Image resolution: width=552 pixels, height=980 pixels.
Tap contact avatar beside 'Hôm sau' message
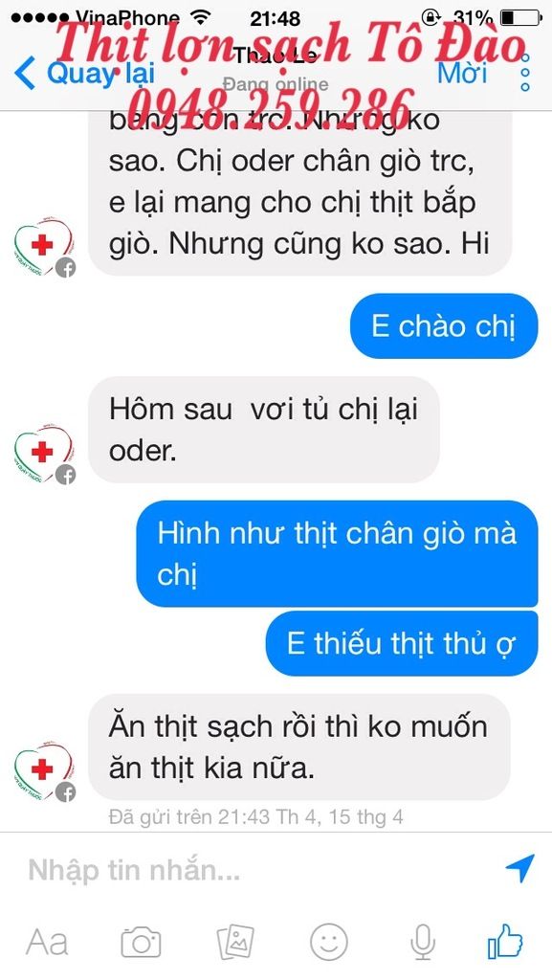44,454
